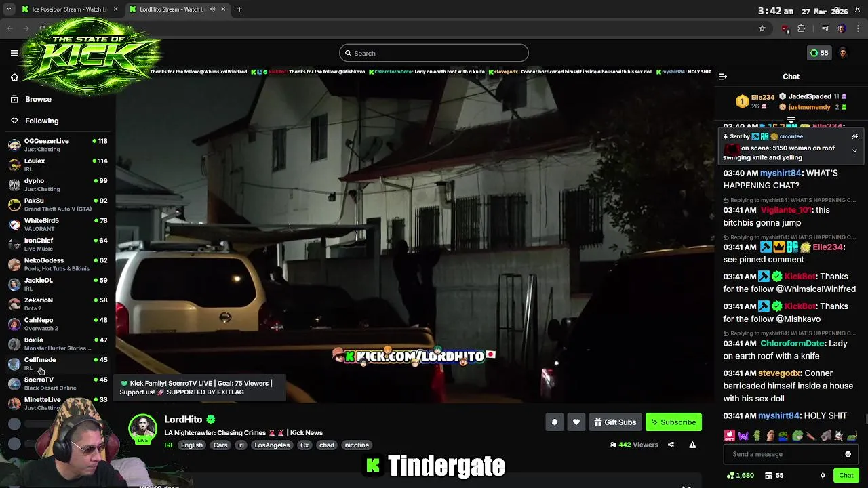This screenshot has height=488, width=868.
Task: Toggle notification bell for LordHito
Action: 554,422
